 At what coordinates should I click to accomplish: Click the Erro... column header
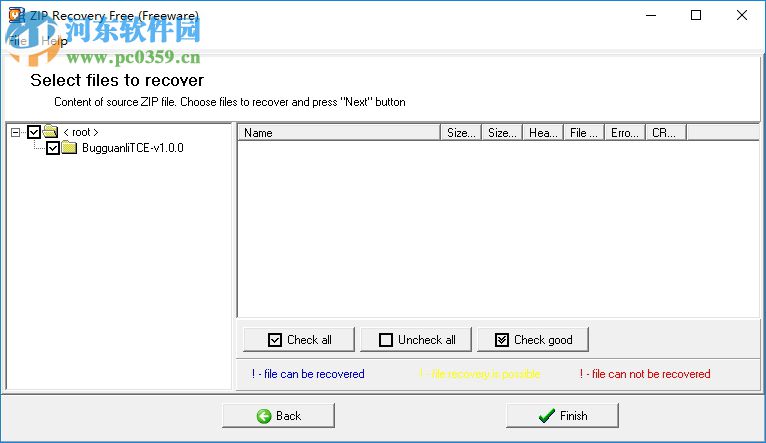625,133
